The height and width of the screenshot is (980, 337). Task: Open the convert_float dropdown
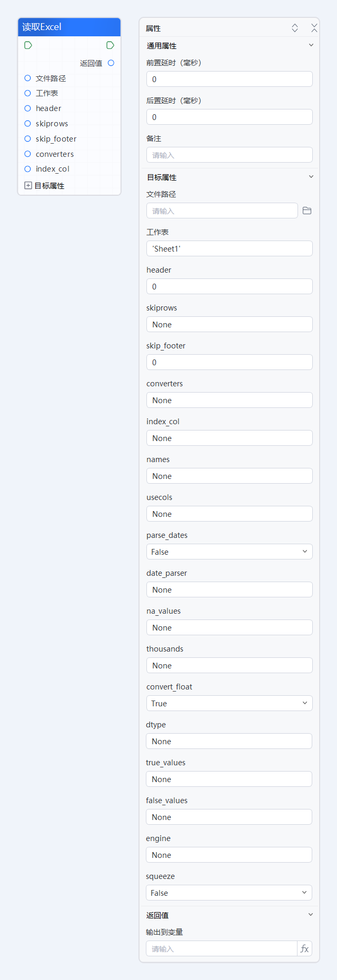click(229, 703)
